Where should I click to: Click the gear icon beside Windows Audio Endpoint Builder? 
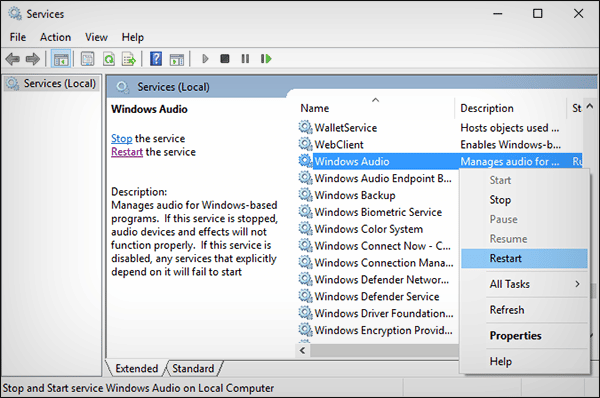click(305, 178)
